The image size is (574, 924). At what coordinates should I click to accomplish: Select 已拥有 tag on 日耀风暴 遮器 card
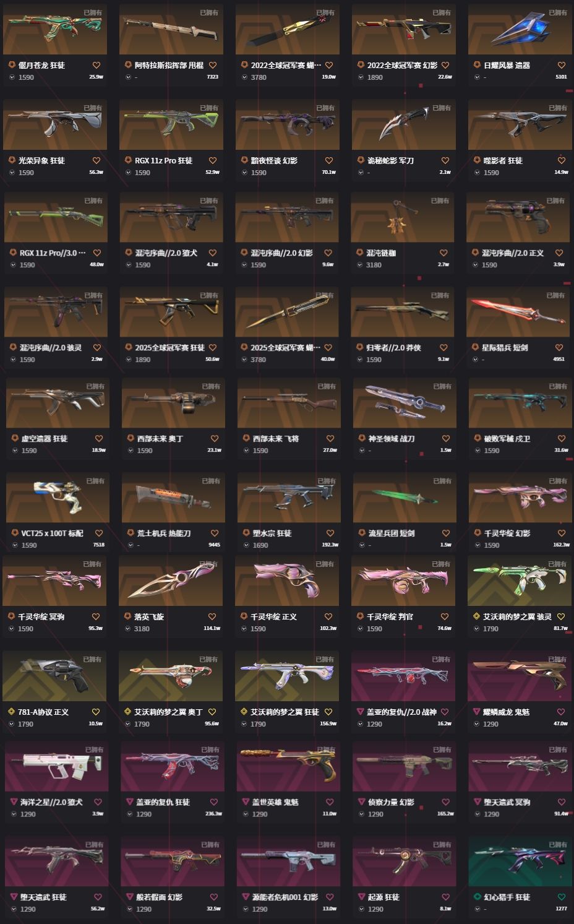(x=558, y=12)
